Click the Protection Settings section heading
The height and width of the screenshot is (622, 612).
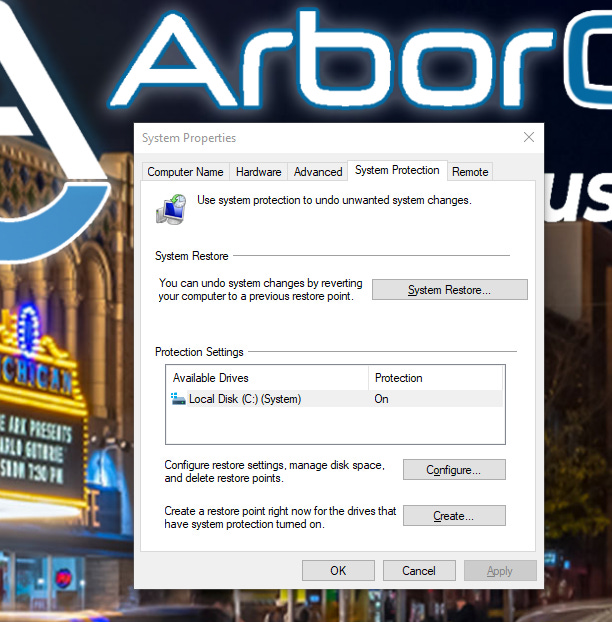coord(199,352)
